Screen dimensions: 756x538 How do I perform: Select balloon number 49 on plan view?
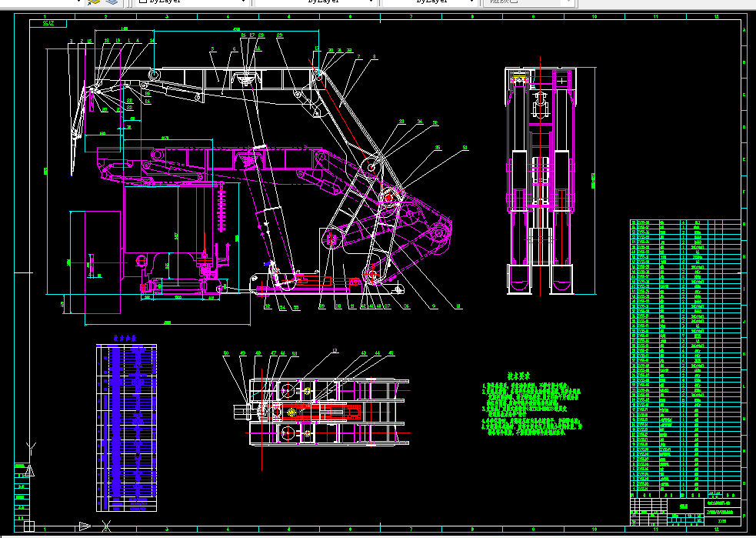[242, 353]
